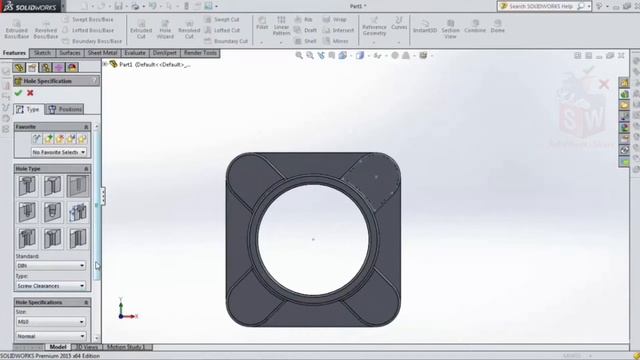
Task: Click the Revolved Cut tool
Action: pos(189,29)
